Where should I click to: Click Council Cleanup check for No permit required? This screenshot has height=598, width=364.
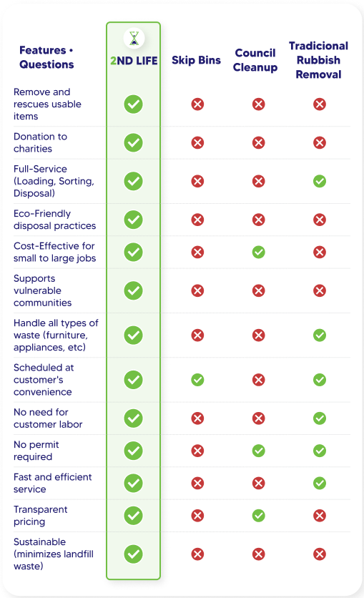[258, 451]
